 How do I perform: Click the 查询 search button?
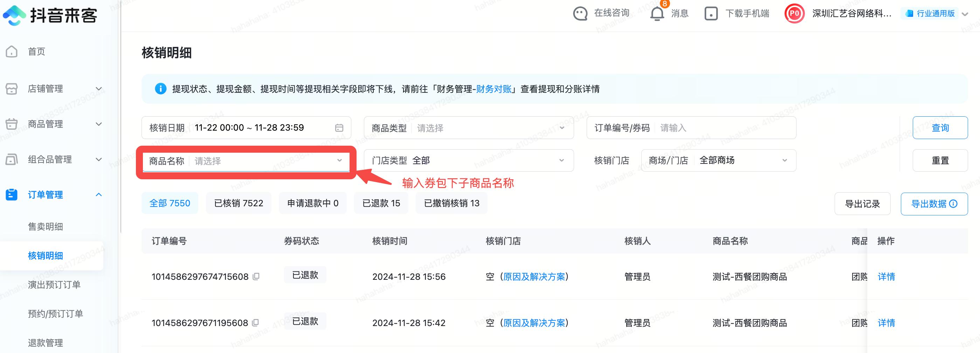click(x=940, y=128)
